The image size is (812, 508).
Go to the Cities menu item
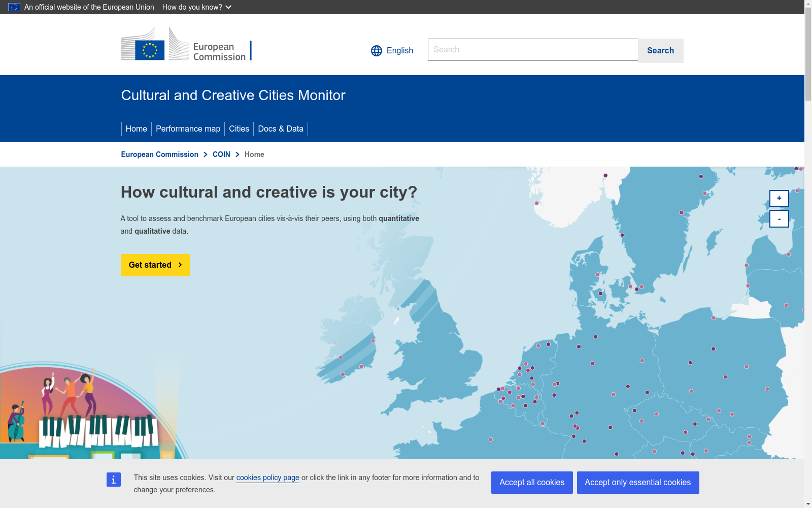(x=239, y=129)
